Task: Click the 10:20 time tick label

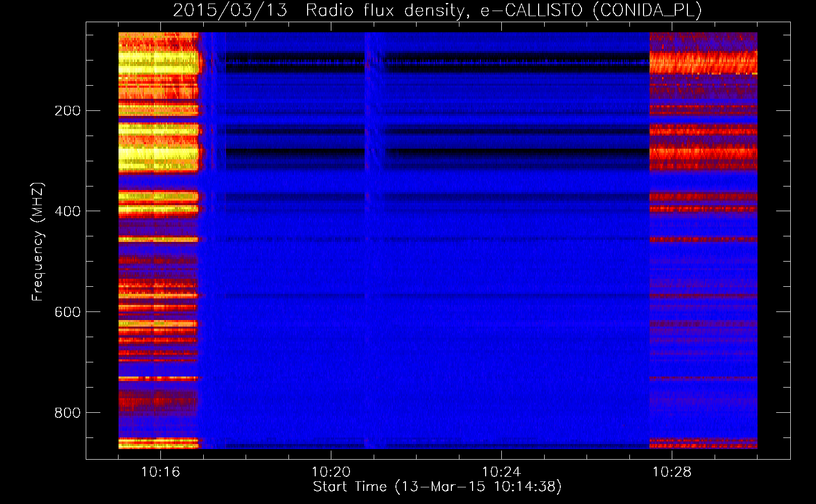Action: click(x=331, y=472)
